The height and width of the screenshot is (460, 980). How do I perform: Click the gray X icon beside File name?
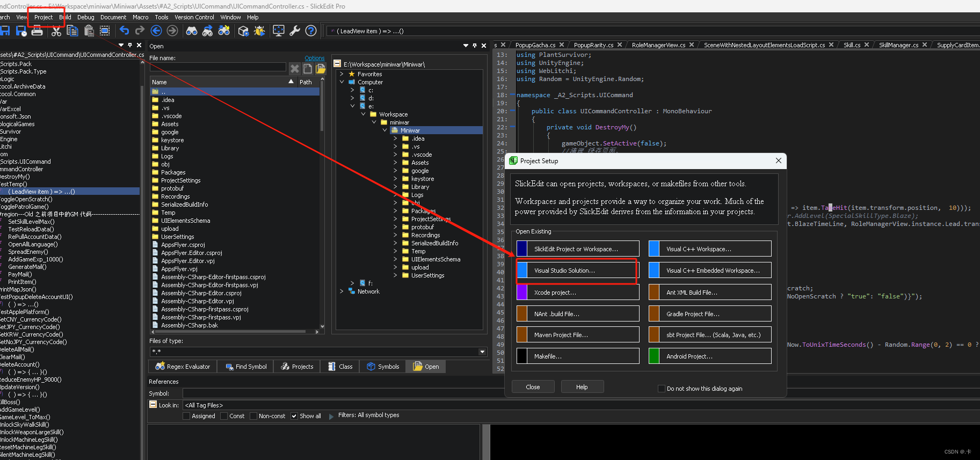click(x=295, y=68)
